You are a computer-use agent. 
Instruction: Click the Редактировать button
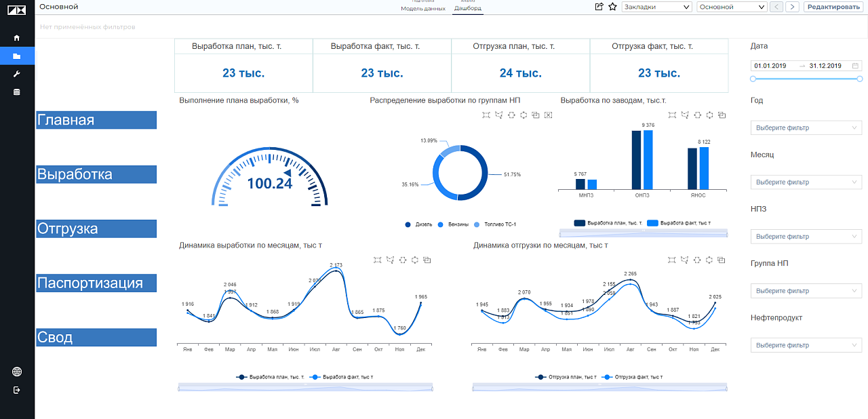point(833,7)
